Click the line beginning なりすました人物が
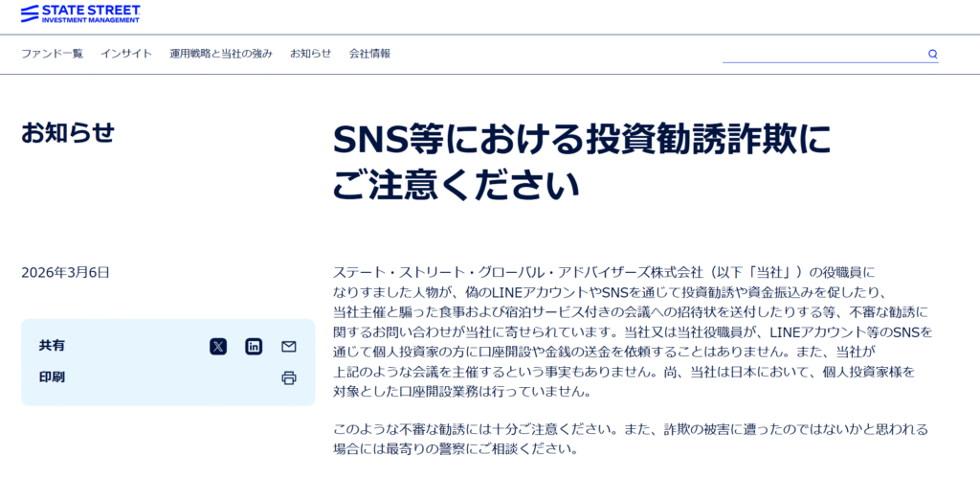Viewport: 980px width, 478px height. [610, 292]
